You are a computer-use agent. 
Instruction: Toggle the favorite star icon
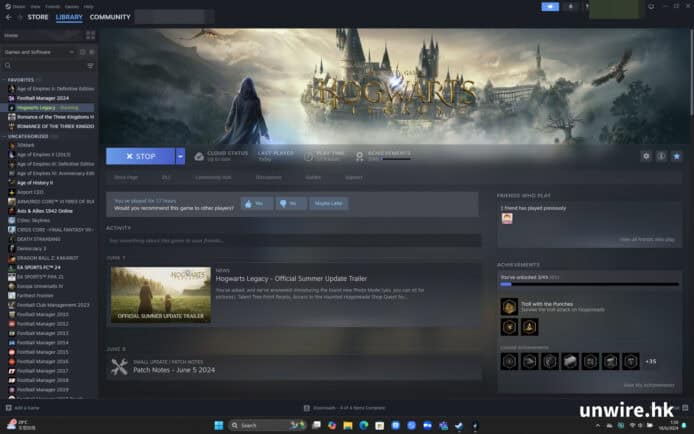coord(676,156)
